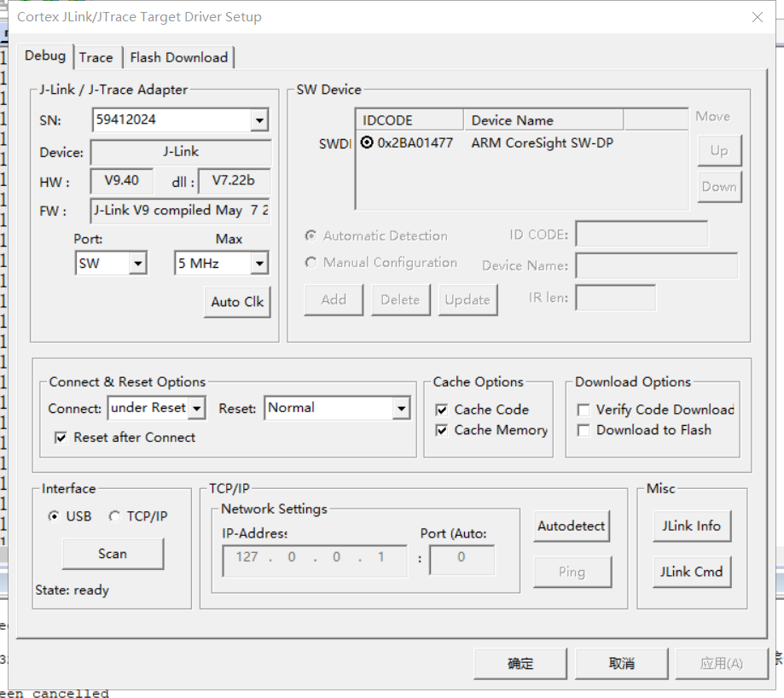Open the Port SW dropdown
Screen dimensions: 784x698
(x=137, y=264)
